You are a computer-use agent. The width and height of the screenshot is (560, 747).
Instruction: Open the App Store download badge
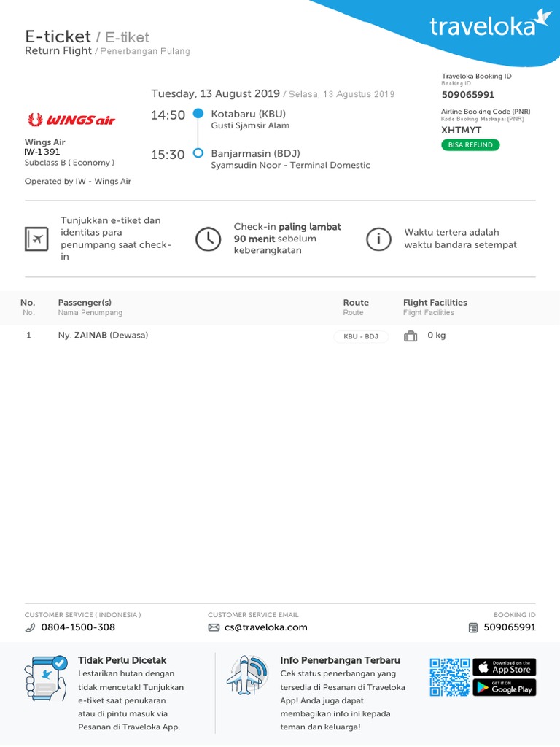505,667
